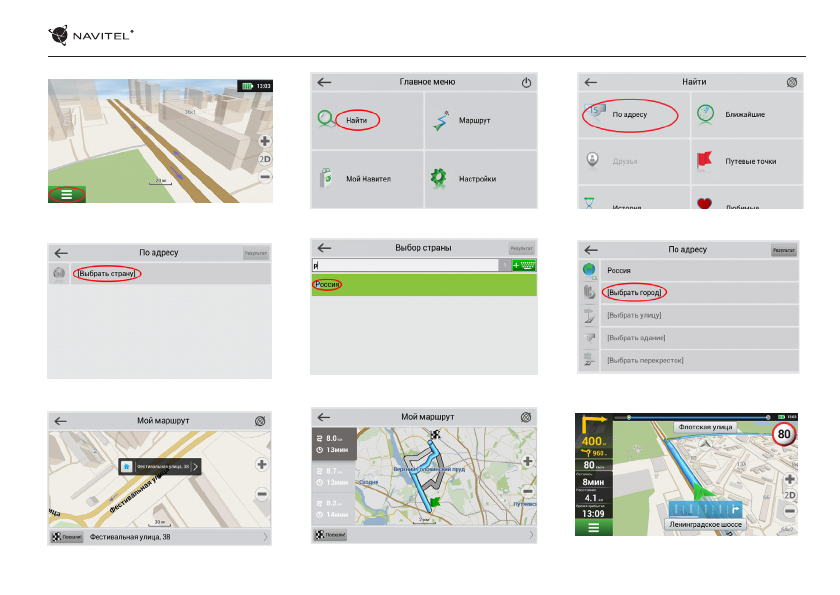The width and height of the screenshot is (840, 595).
Task: Select Ближайшие (Nearest) search option
Action: pyautogui.click(x=744, y=114)
